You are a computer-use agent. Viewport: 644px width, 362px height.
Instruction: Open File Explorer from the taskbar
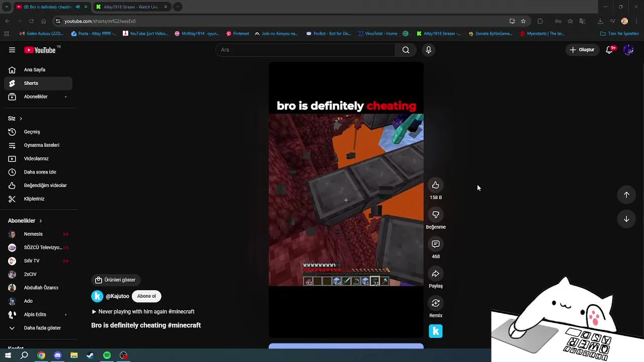pyautogui.click(x=74, y=355)
